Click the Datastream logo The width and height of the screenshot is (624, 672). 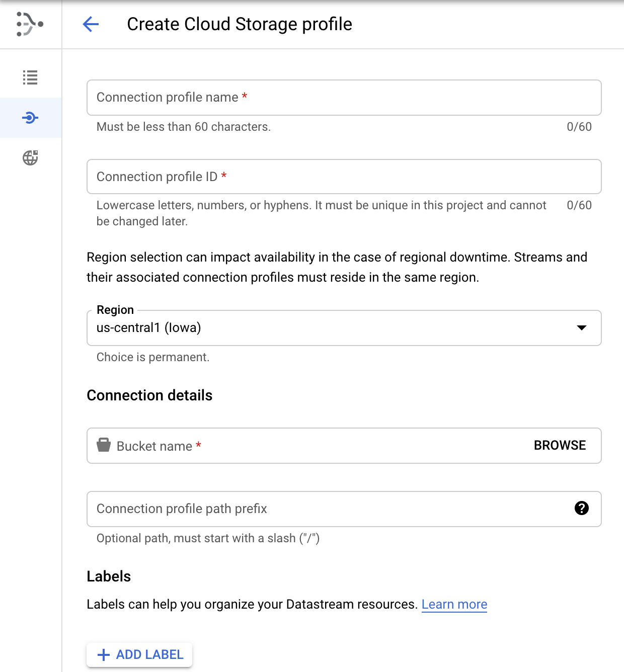[x=30, y=24]
